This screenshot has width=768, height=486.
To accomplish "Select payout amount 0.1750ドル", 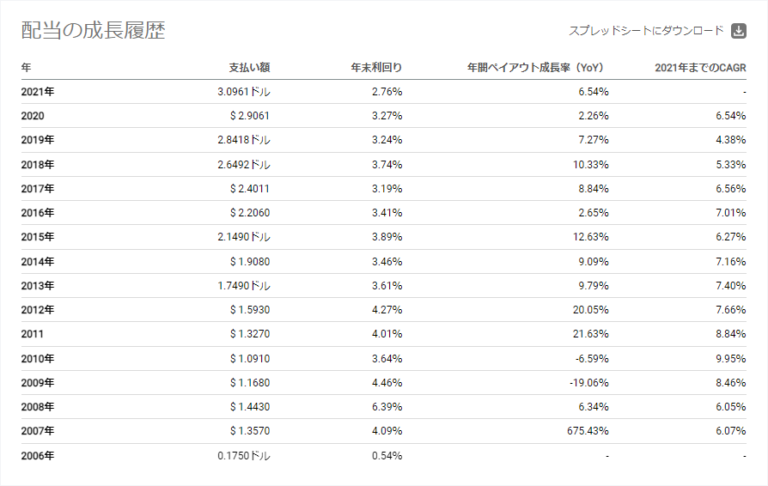I will (x=245, y=456).
